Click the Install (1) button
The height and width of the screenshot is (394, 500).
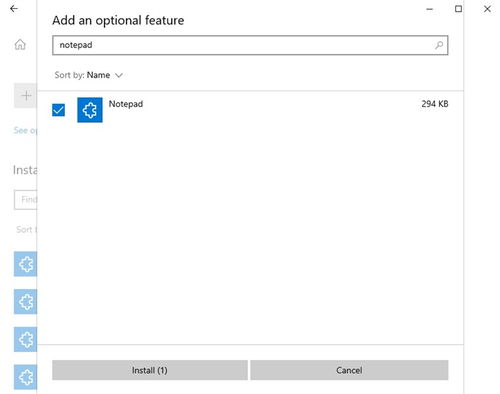click(x=150, y=370)
